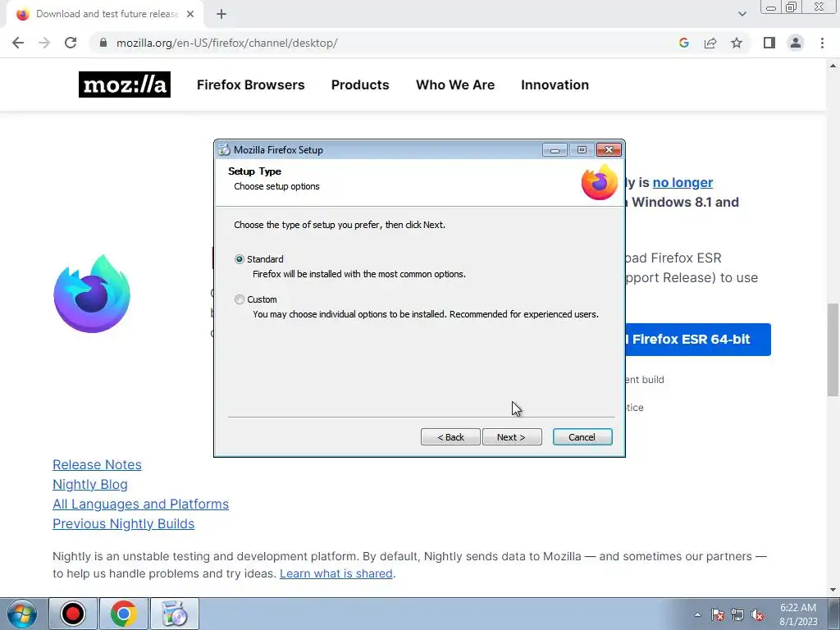Open a new Chrome tab
Image resolution: width=840 pixels, height=630 pixels.
[221, 15]
